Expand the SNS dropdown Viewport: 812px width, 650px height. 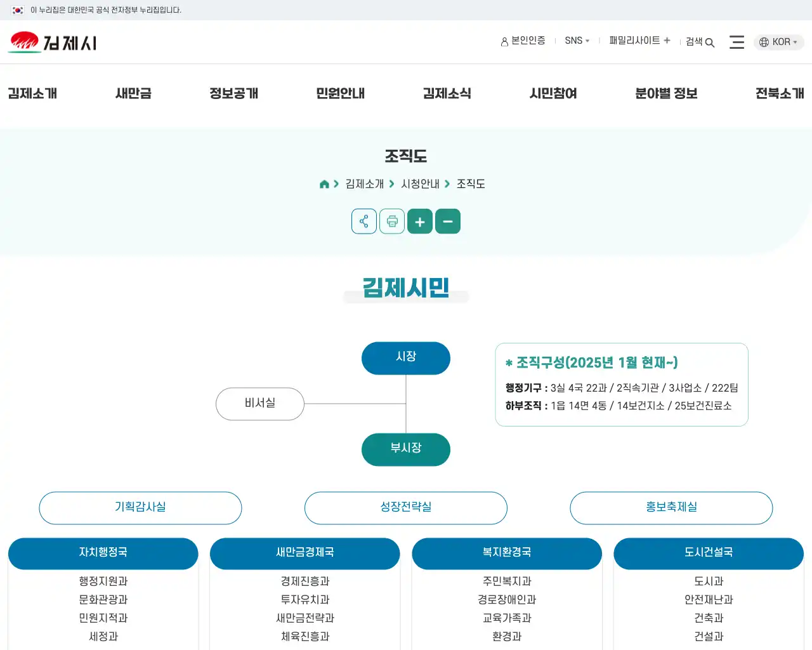[577, 41]
